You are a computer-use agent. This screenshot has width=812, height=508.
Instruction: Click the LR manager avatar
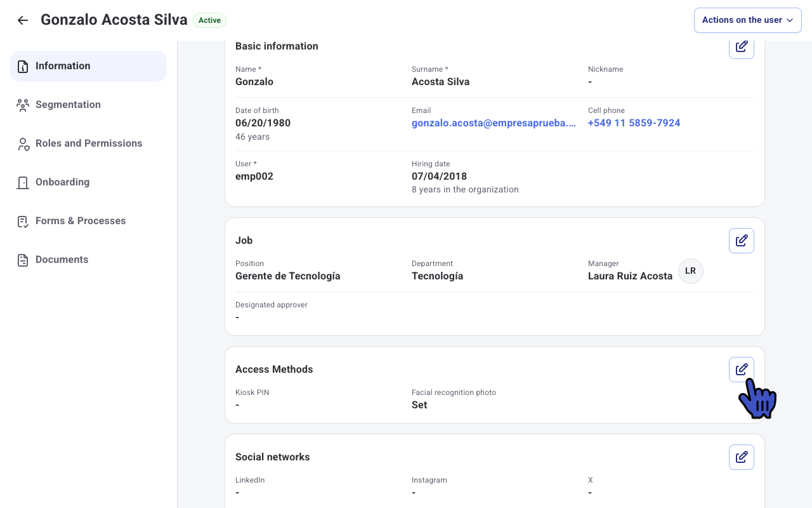[x=691, y=271]
